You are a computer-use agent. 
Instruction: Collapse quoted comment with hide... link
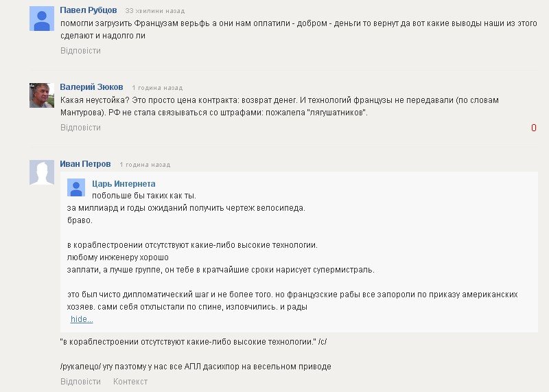(82, 319)
